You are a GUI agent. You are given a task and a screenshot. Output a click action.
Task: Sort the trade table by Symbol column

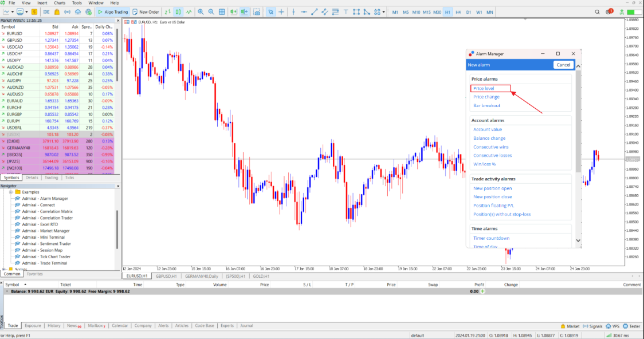[x=12, y=285]
